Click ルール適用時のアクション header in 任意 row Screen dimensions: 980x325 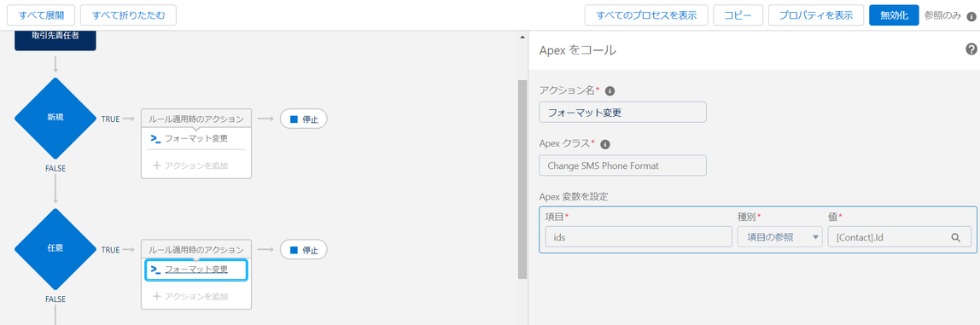(x=196, y=249)
